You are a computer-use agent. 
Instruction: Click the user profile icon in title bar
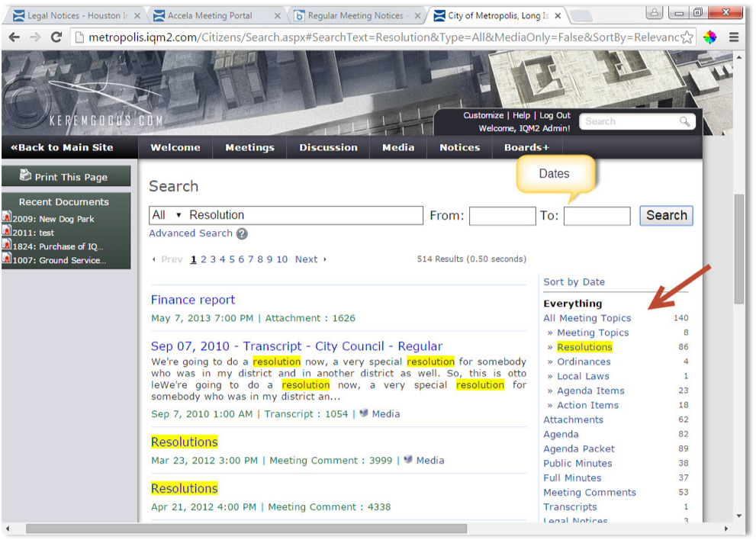(x=655, y=12)
